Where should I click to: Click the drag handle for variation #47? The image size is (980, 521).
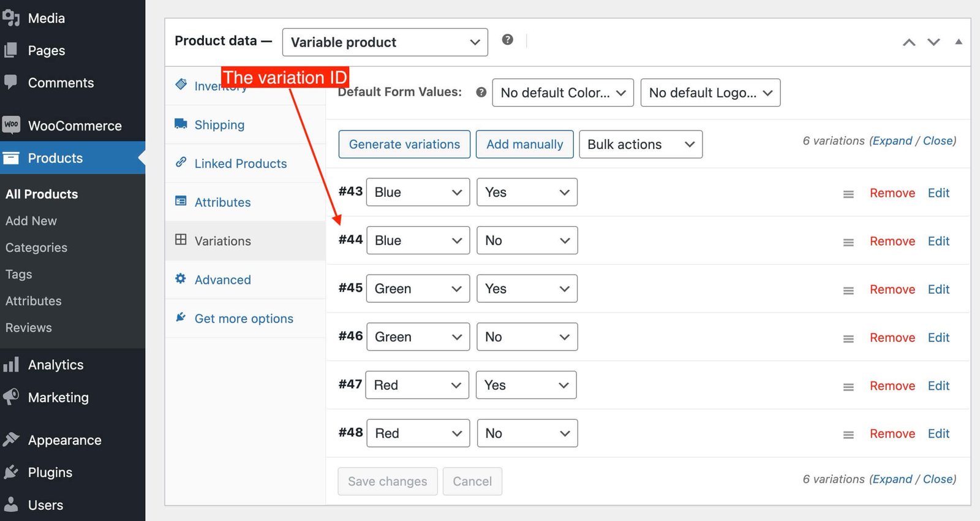[x=848, y=387]
